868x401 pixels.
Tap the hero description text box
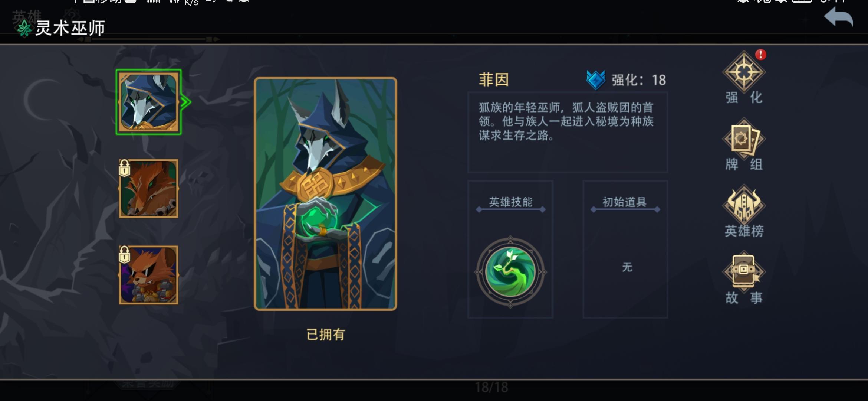coord(568,132)
